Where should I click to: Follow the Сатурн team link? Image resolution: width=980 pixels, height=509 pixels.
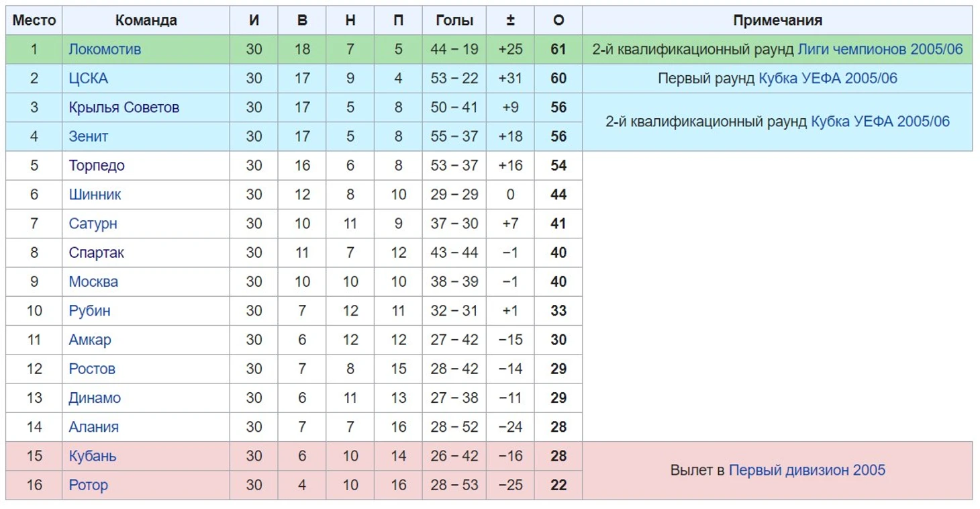93,224
